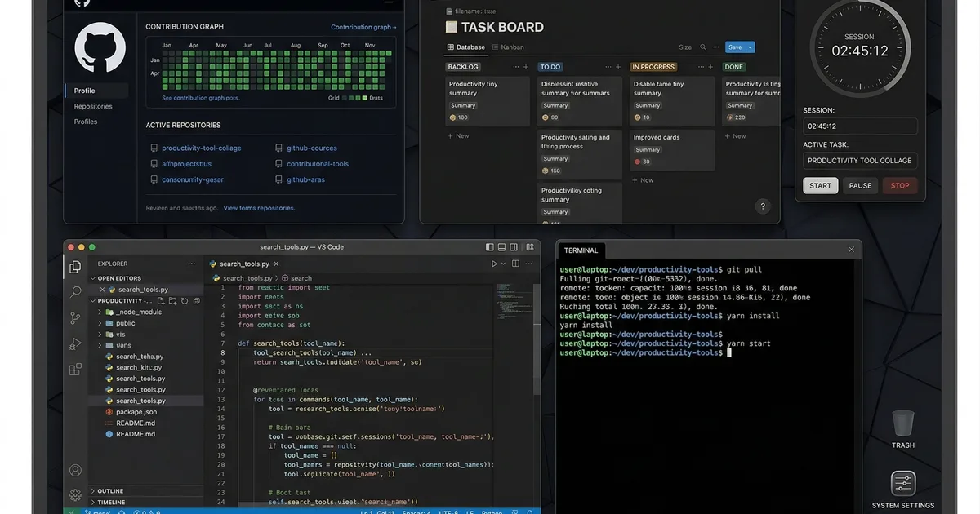Open the Search panel in VS Code
The height and width of the screenshot is (514, 980).
click(73, 291)
